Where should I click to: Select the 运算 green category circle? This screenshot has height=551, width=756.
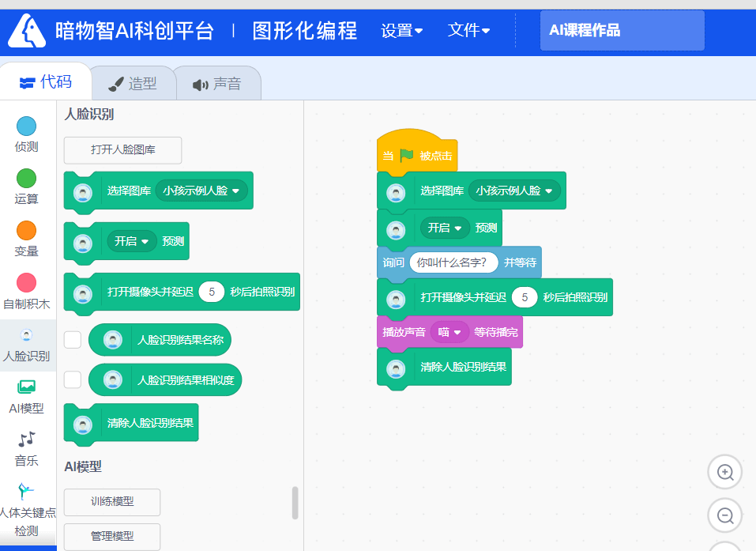coord(27,178)
